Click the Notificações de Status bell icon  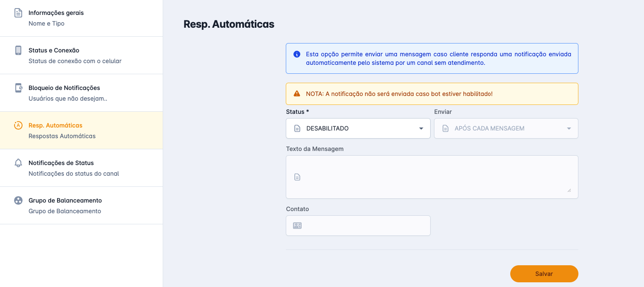coord(18,163)
